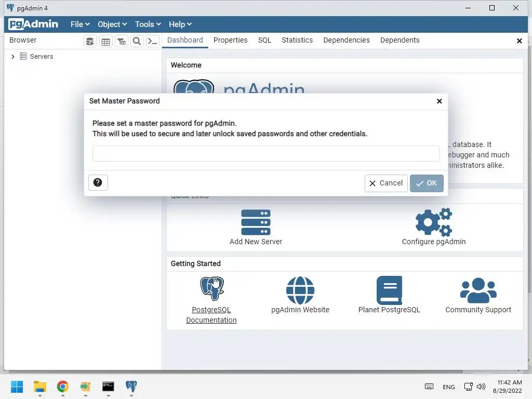Click the pgAdmin Website globe icon

[x=300, y=290]
